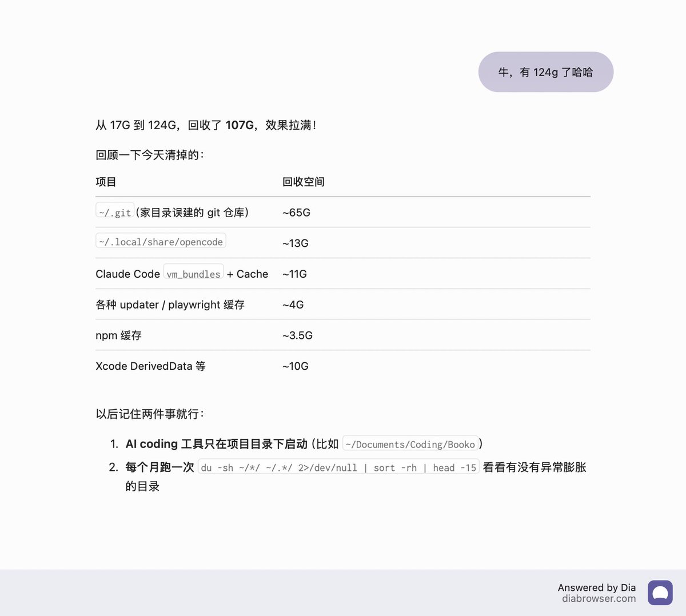Click the '~65G' table cell

pyautogui.click(x=296, y=213)
